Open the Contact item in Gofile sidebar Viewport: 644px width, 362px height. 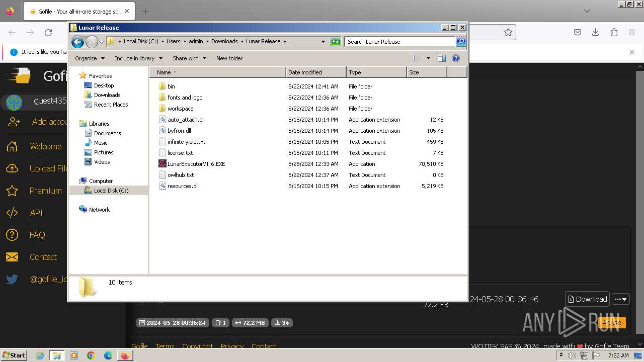tap(43, 257)
